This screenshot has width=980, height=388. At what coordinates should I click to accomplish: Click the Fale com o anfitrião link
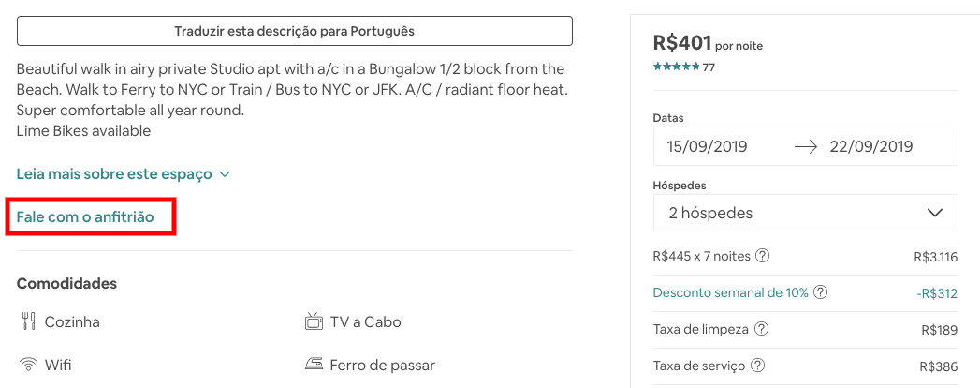click(x=84, y=217)
